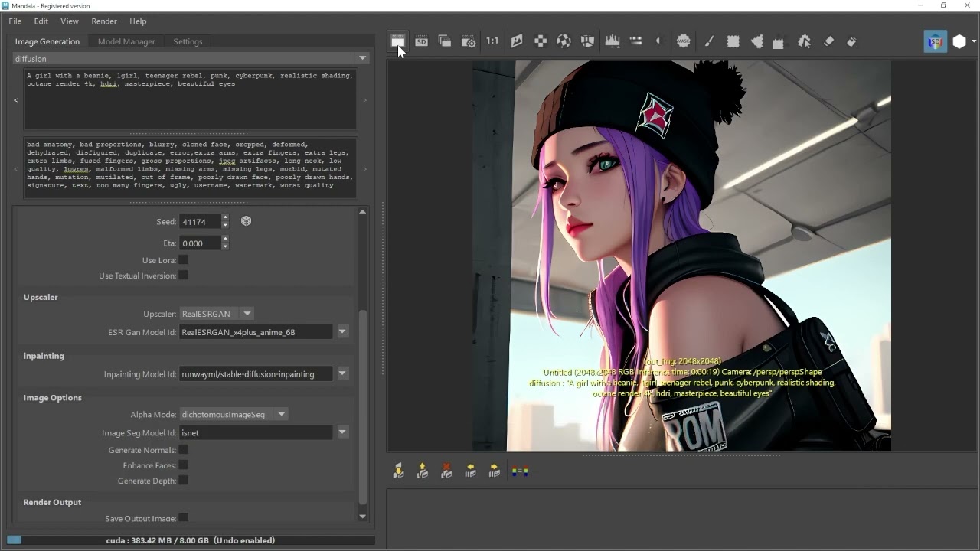Click the SD cube icon at toolbar right
980x551 pixels.
point(935,42)
